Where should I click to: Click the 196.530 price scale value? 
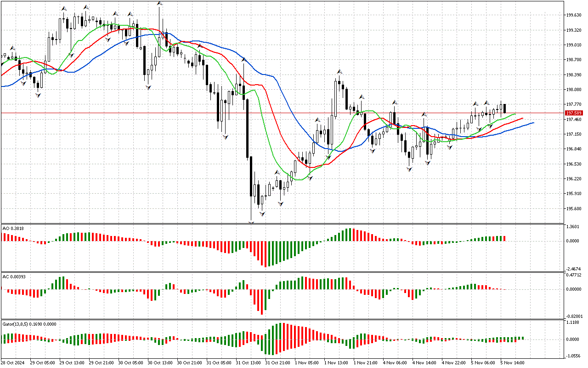pos(575,164)
